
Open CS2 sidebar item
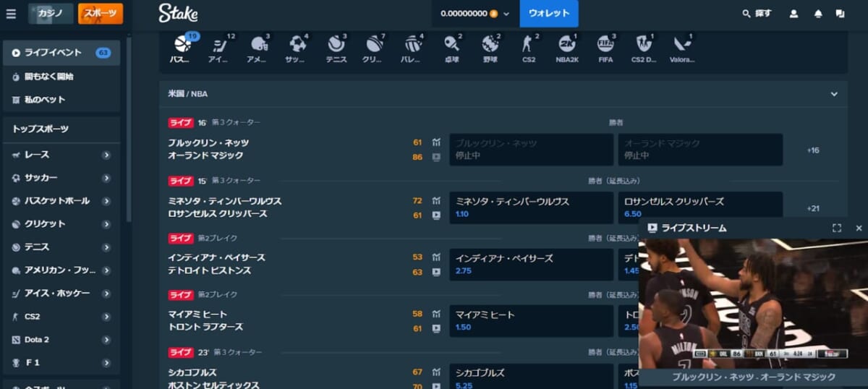61,317
